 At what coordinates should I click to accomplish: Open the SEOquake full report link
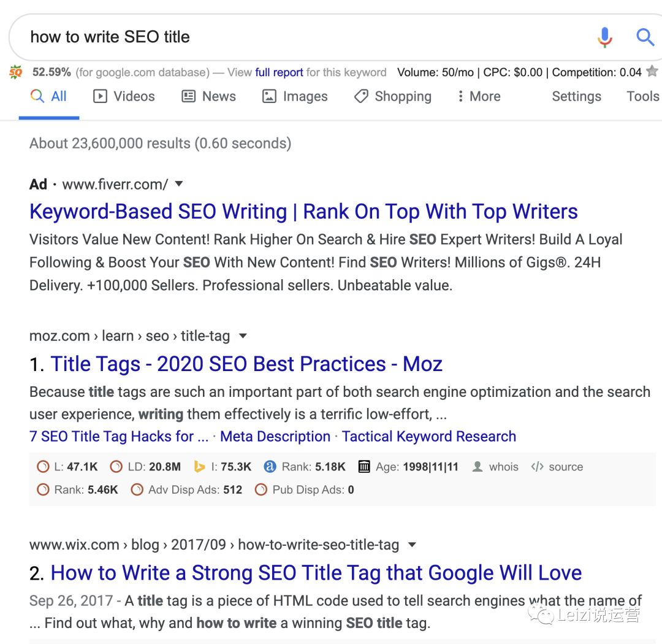[279, 72]
